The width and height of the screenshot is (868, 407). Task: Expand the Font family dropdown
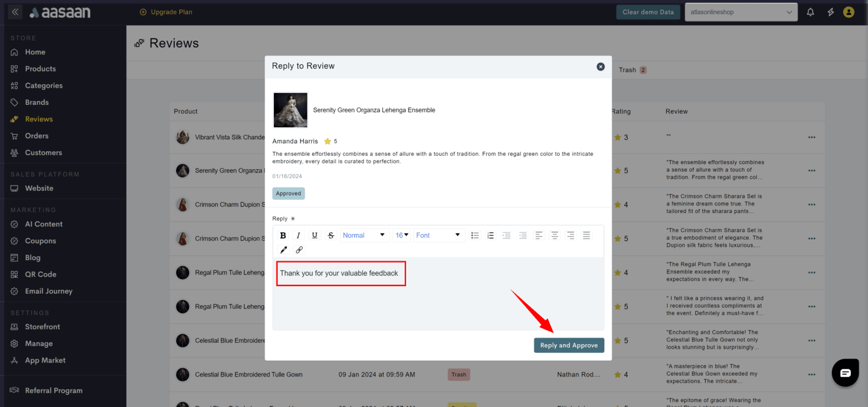pos(438,235)
